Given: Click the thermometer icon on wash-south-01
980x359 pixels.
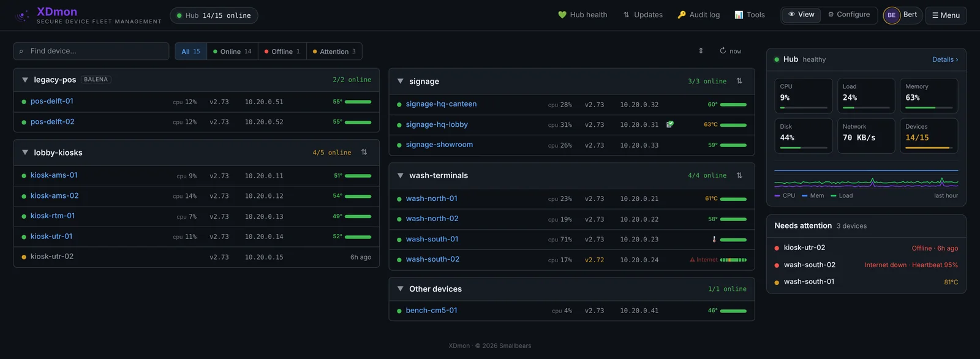Looking at the screenshot, I should 714,240.
